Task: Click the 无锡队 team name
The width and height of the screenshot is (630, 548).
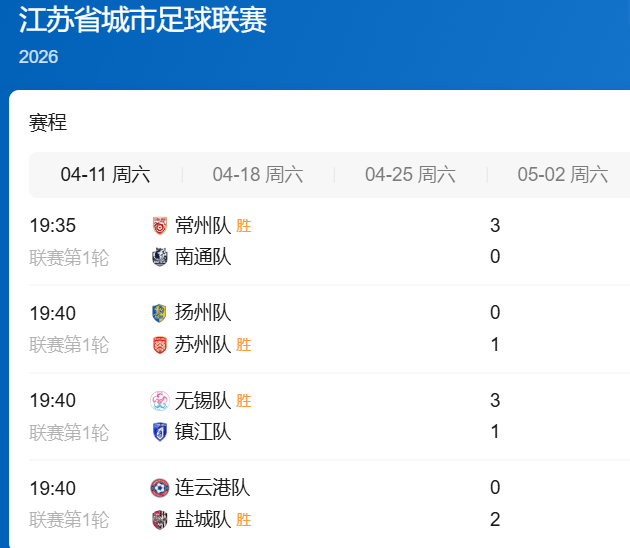Action: (x=203, y=401)
